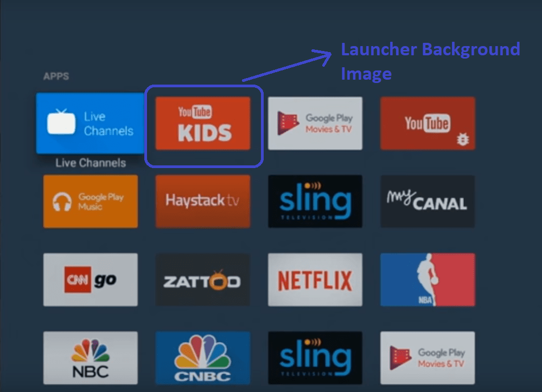542x392 pixels.
Task: Open the Sling tile next to myCANAL
Action: (315, 201)
